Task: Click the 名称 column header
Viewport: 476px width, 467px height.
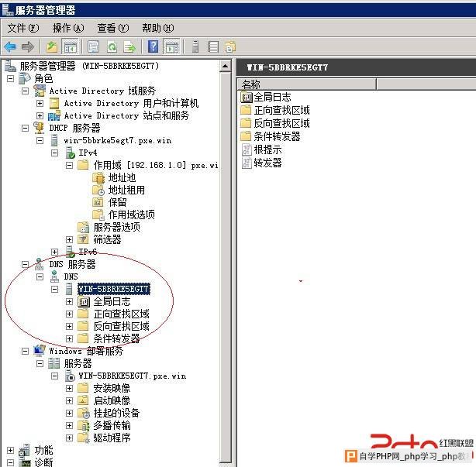Action: coord(306,84)
